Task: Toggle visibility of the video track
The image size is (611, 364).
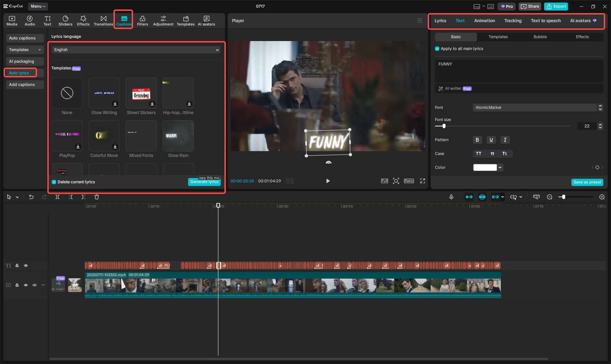Action: pyautogui.click(x=26, y=285)
